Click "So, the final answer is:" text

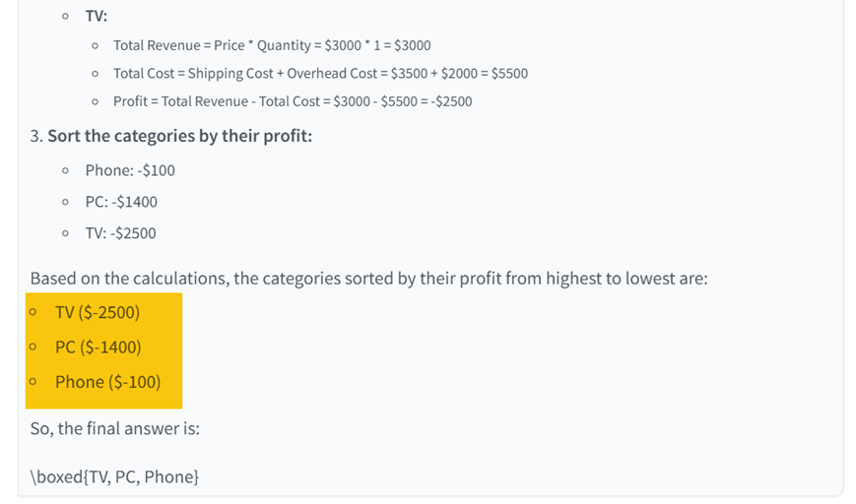coord(115,428)
